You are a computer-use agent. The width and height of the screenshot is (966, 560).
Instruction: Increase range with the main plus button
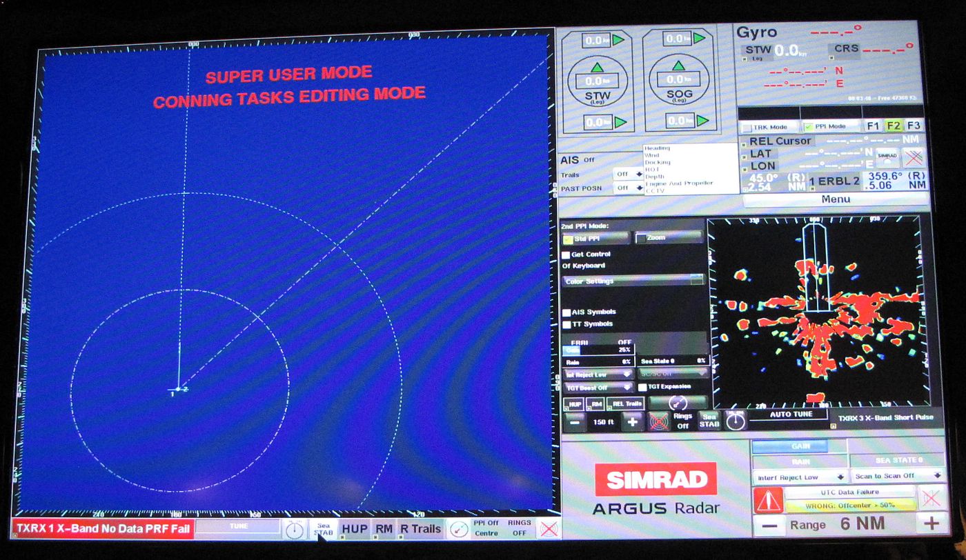(x=931, y=524)
